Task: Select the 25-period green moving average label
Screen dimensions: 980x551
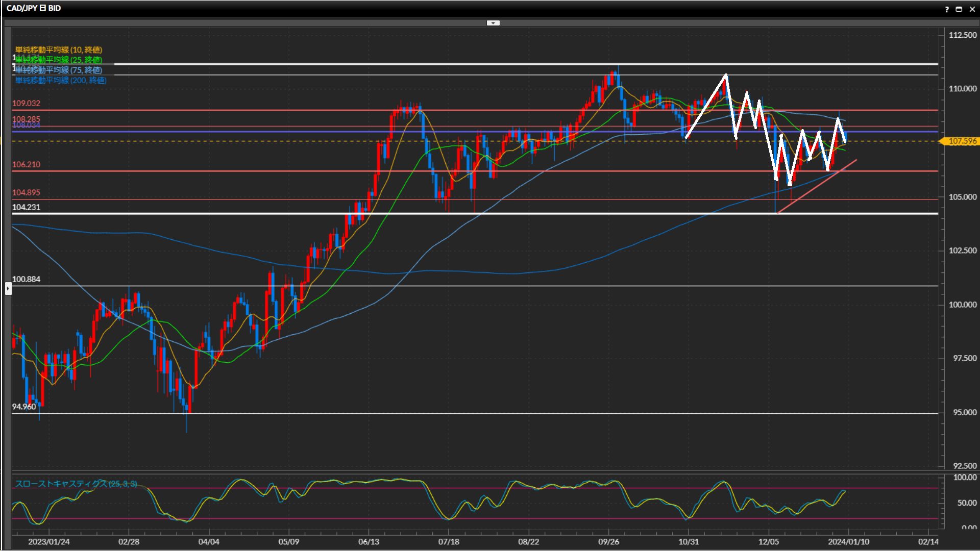Action: (x=58, y=60)
